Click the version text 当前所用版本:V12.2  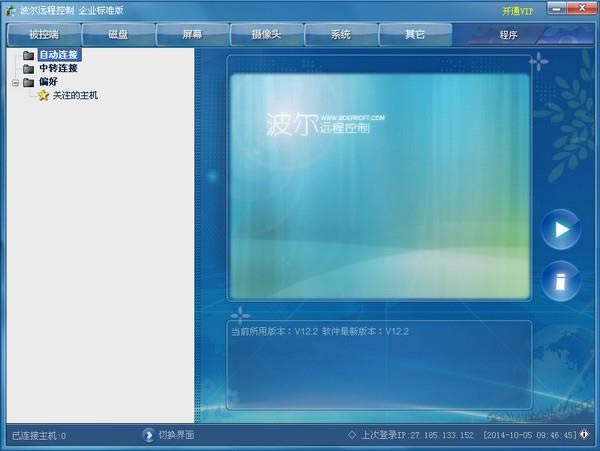[275, 331]
